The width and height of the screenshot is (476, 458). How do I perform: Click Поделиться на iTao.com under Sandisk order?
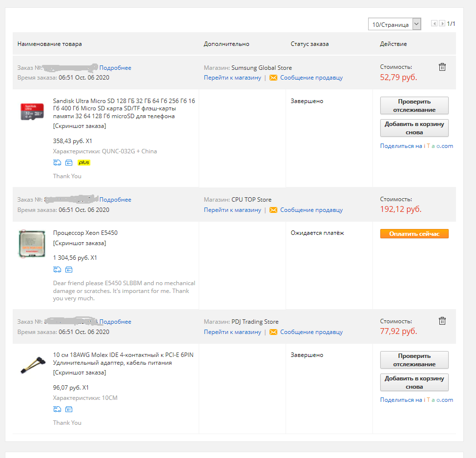pyautogui.click(x=416, y=146)
